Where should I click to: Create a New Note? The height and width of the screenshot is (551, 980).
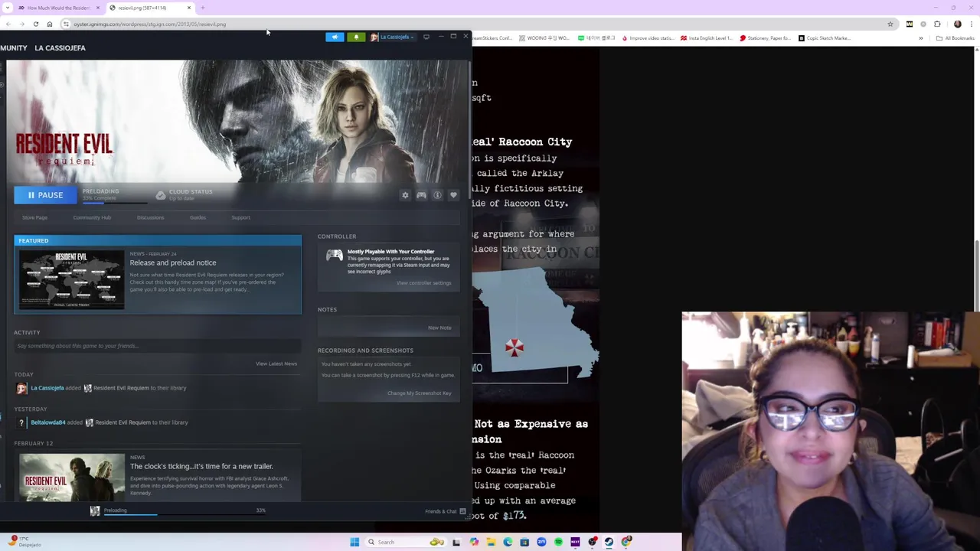tap(439, 328)
